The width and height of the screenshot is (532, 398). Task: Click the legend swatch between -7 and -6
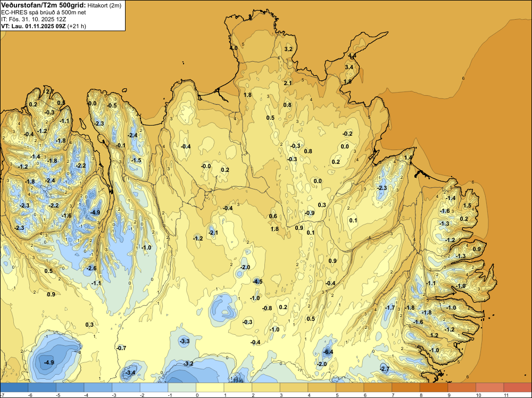(x=14, y=387)
